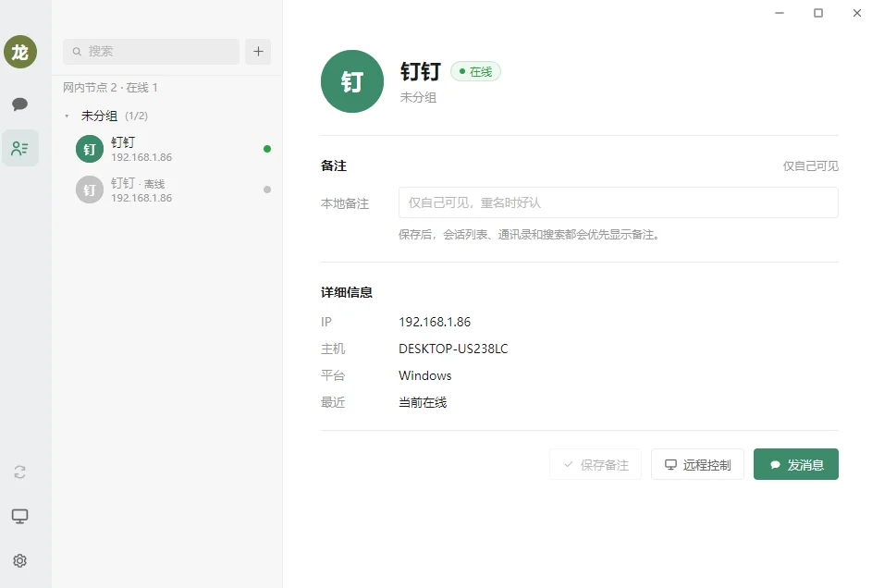This screenshot has height=588, width=872.
Task: Focus the 搜索 search field
Action: coord(152,52)
